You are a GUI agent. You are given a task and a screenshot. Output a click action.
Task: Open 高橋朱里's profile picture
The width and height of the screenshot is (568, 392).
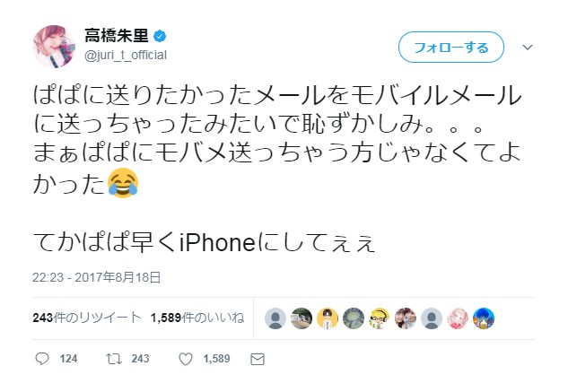click(55, 47)
